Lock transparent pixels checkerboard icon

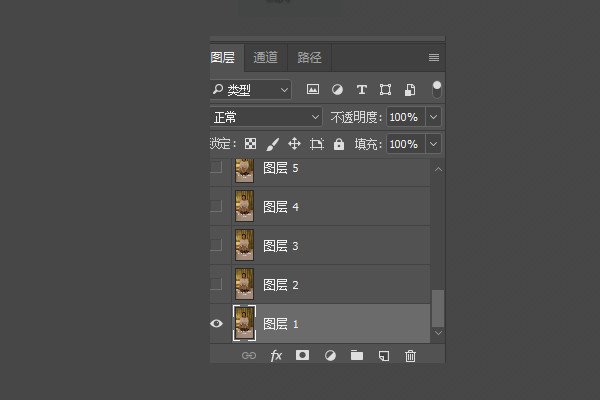(250, 144)
